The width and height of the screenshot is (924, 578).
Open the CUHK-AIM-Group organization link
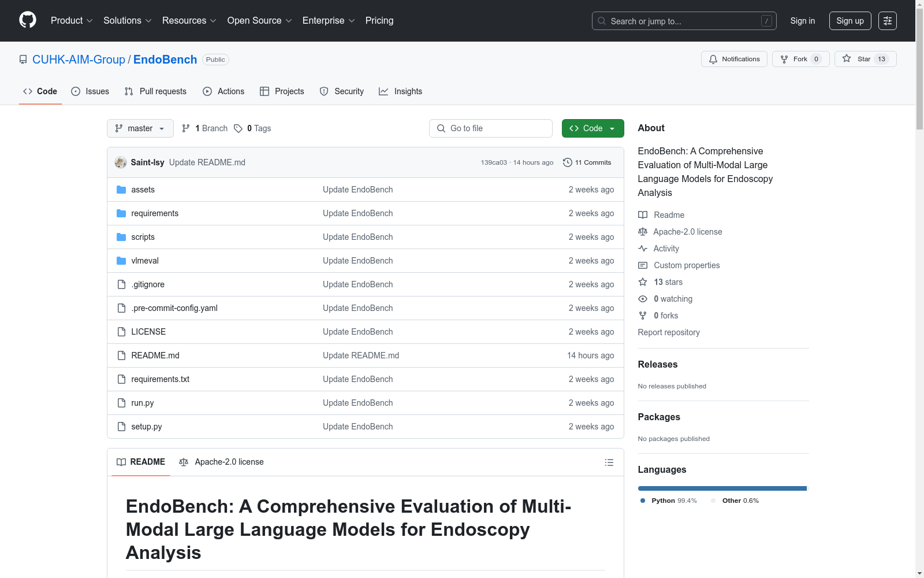79,60
